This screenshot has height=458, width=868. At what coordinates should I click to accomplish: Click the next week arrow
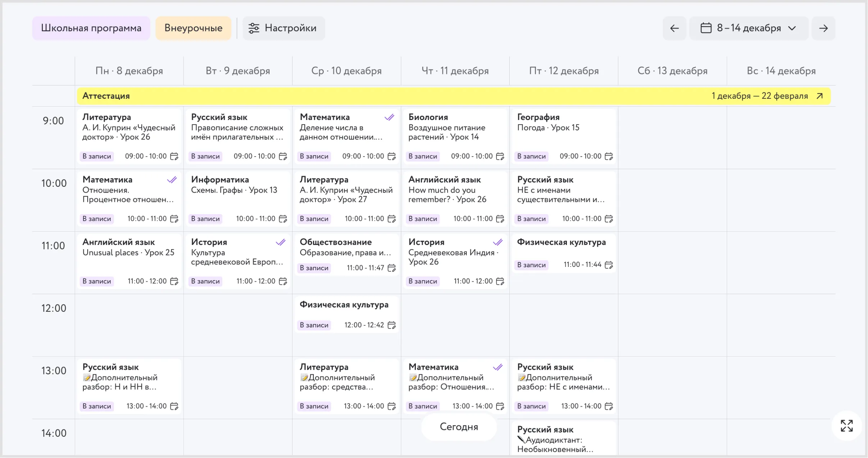[823, 28]
